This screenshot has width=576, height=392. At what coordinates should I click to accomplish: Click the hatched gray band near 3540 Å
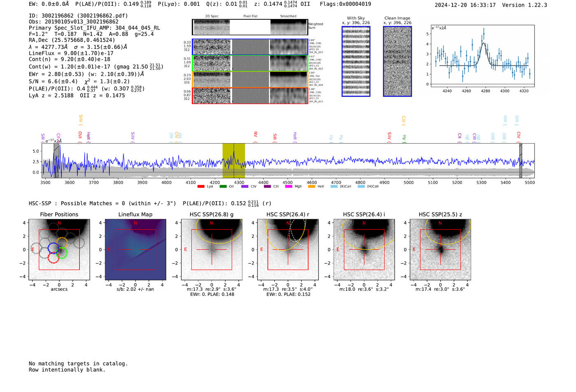coord(56,160)
